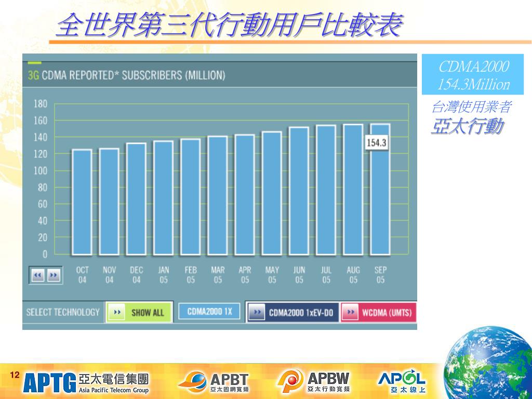The width and height of the screenshot is (532, 399).
Task: Click the SEP 05 bar
Action: [380, 189]
